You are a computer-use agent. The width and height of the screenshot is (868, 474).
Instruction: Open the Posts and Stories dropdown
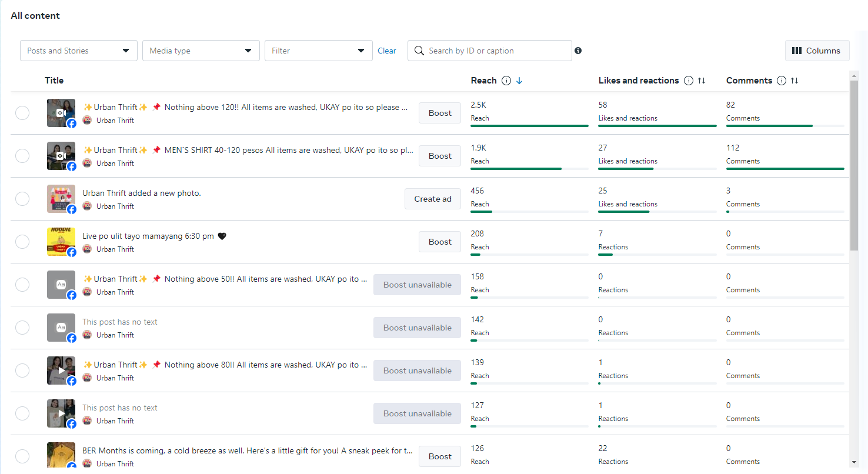click(x=79, y=51)
